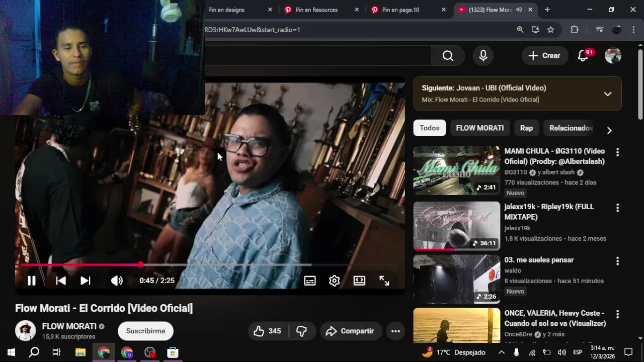Pause the video playback

click(31, 281)
